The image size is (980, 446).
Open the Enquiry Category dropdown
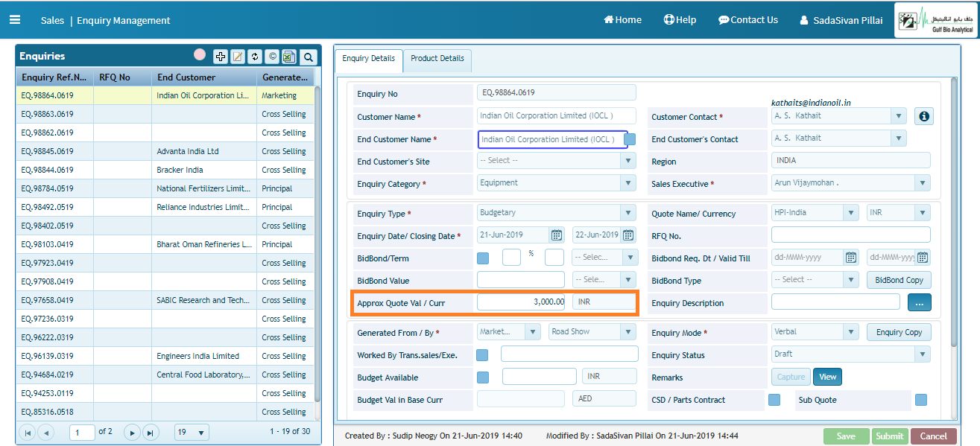coord(627,183)
